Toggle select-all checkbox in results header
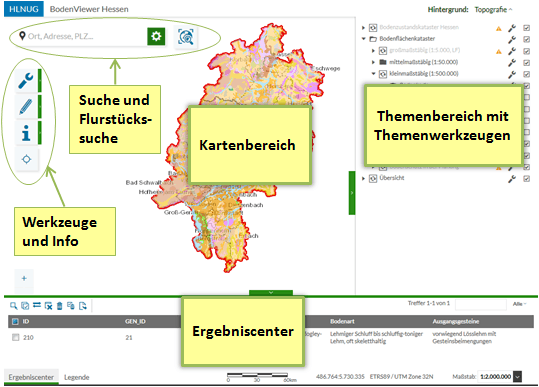Screen dimensions: 539x387 [x=15, y=321]
